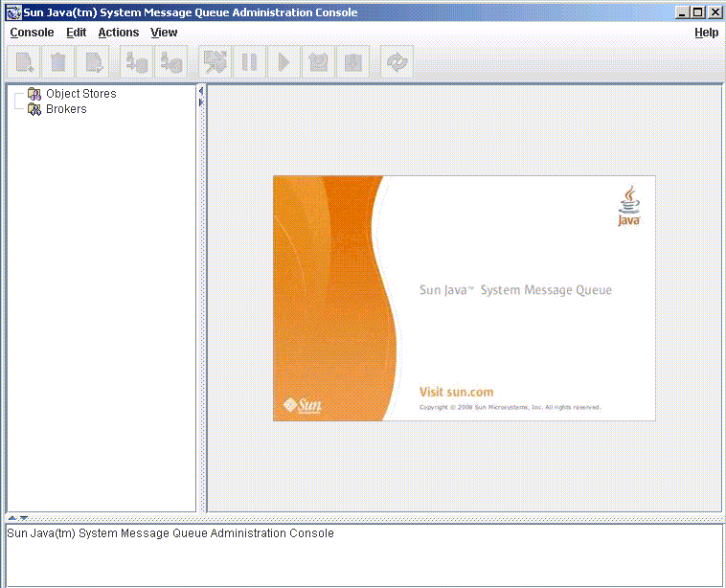Minimize the Administration Console window
Screen dimensions: 726x588
click(x=682, y=12)
